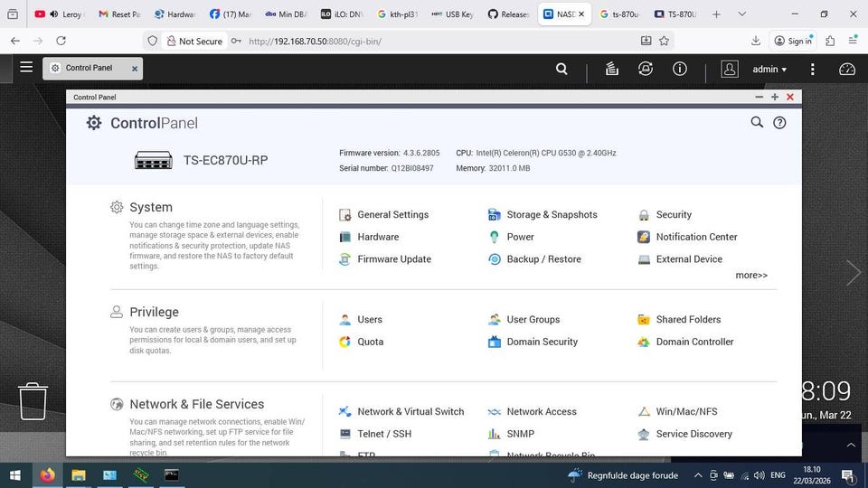The height and width of the screenshot is (488, 868).
Task: Open Quota settings
Action: click(x=361, y=342)
